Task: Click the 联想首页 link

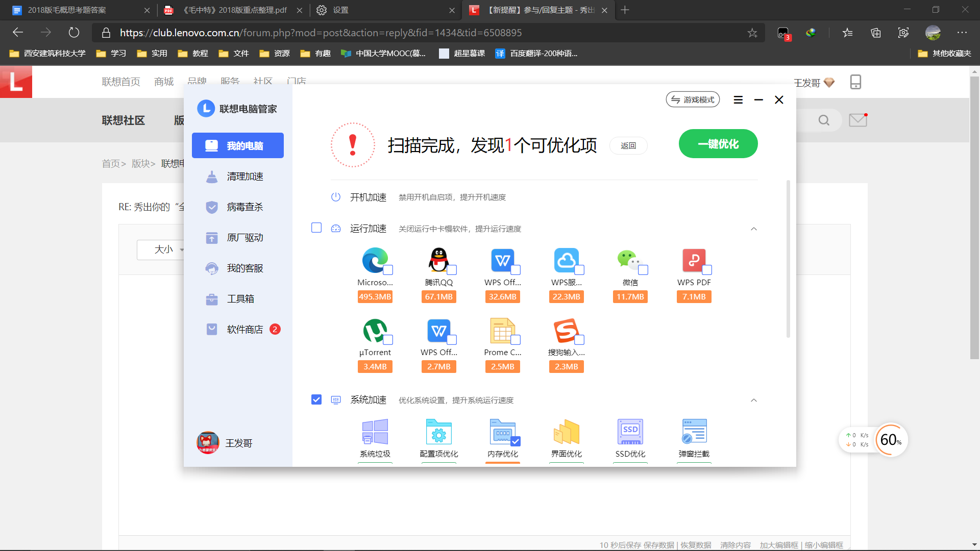Action: 121,82
